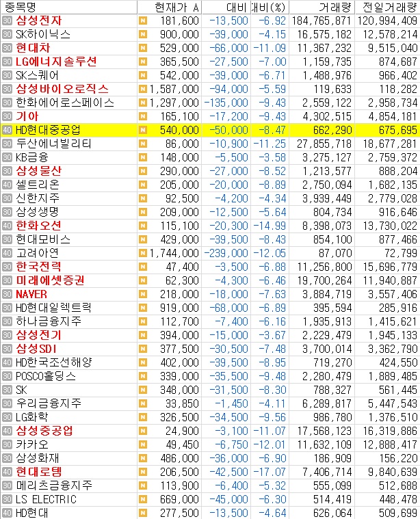Select the 삼성화재 stock name
The width and height of the screenshot is (420, 519).
[x=38, y=458]
